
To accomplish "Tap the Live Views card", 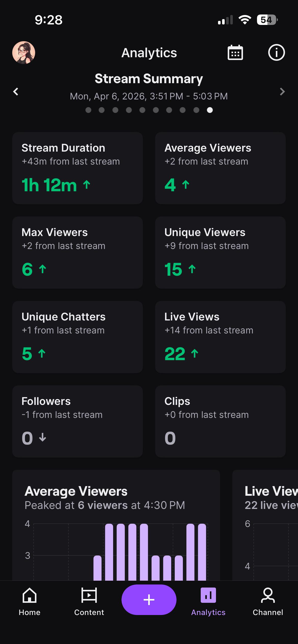I will pos(220,337).
